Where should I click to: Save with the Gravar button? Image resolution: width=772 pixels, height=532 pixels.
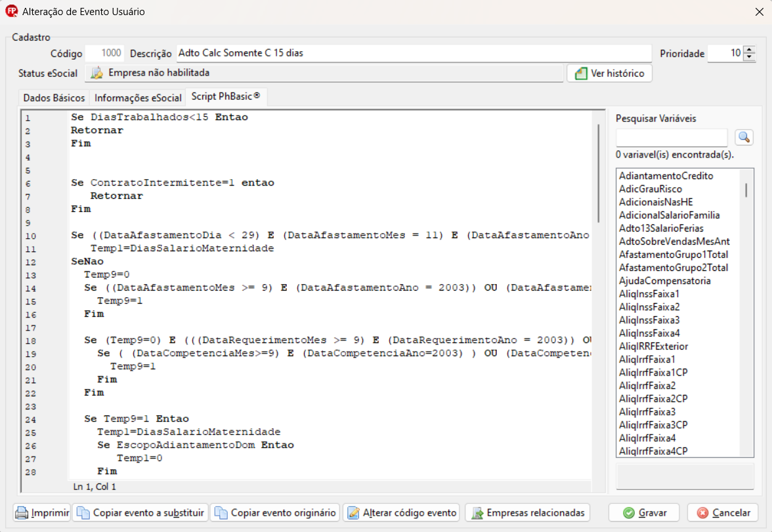644,513
